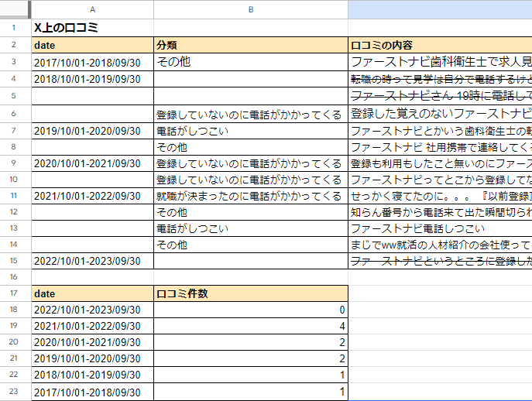This screenshot has width=532, height=401.
Task: Click review starting 'せっかく寝てたのに'
Action: point(440,196)
